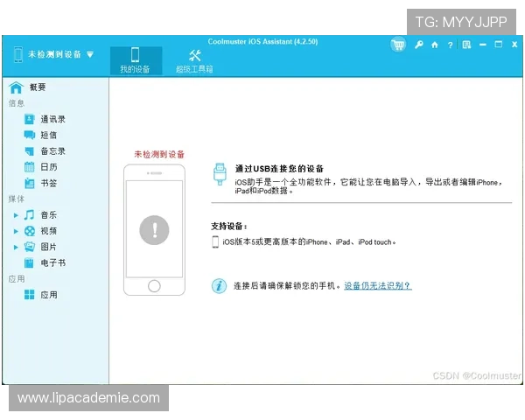Image resolution: width=525 pixels, height=420 pixels.
Task: Open 短信 messages category
Action: [x=49, y=135]
